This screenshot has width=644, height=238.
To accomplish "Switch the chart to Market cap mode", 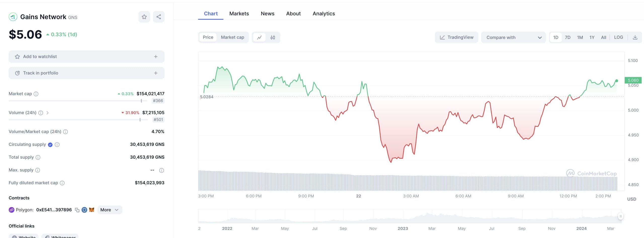I will (x=232, y=37).
